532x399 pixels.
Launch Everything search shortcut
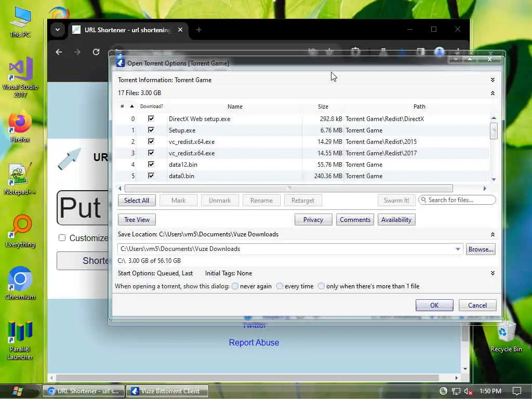[20, 231]
